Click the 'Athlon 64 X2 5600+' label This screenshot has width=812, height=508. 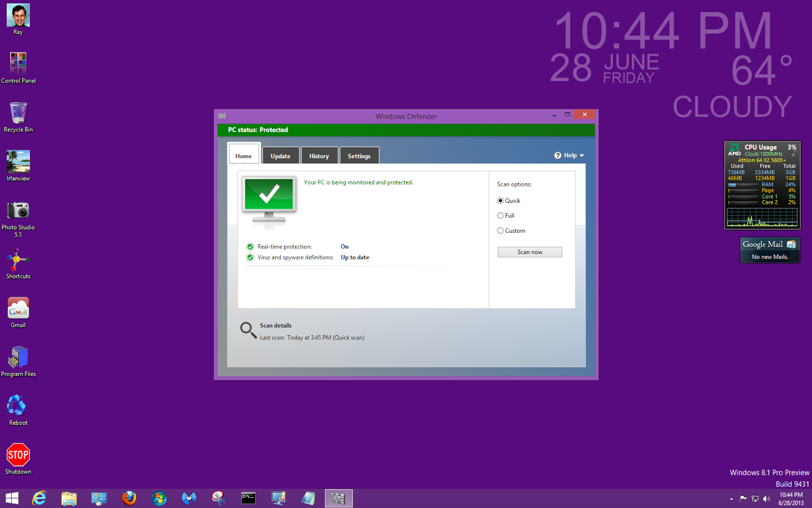point(762,160)
